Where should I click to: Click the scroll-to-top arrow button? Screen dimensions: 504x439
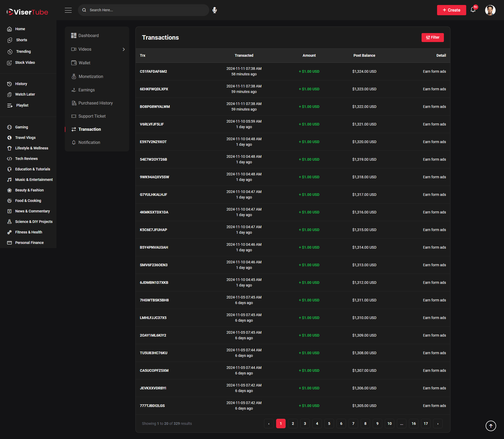(490, 426)
